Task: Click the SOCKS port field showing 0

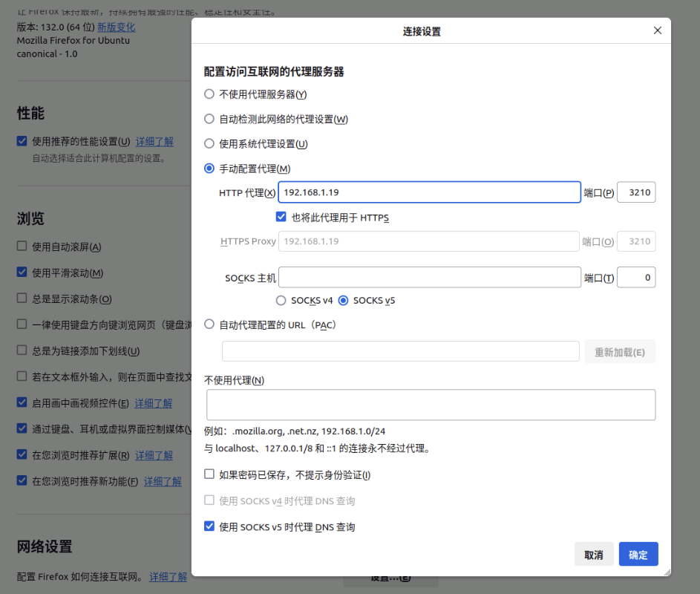Action: [x=636, y=278]
